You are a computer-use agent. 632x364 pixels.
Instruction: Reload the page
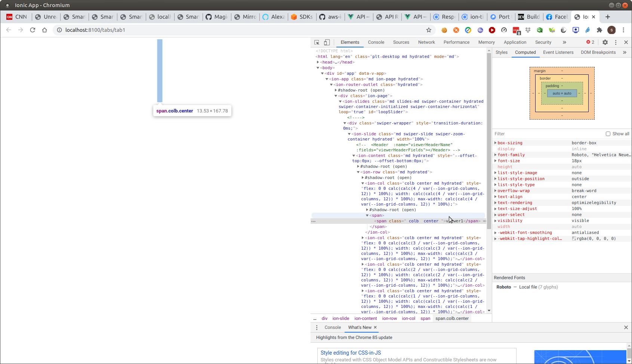coord(33,30)
